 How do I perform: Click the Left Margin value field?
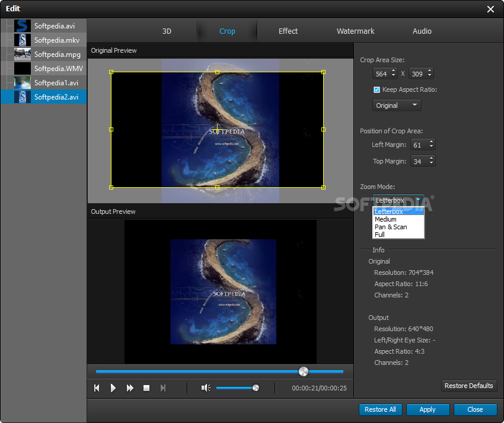417,145
